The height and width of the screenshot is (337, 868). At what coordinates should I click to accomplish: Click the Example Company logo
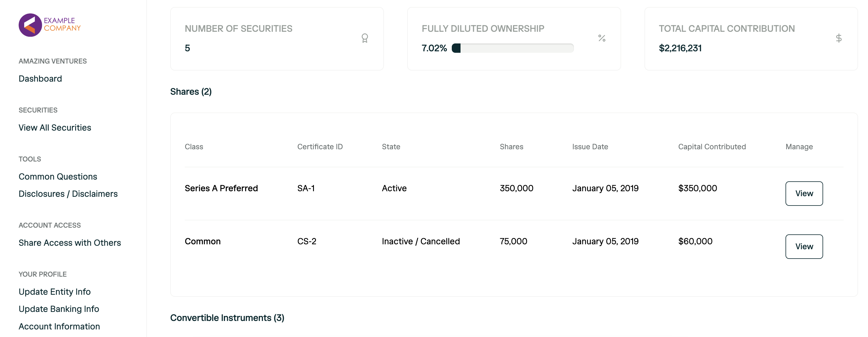[x=50, y=25]
